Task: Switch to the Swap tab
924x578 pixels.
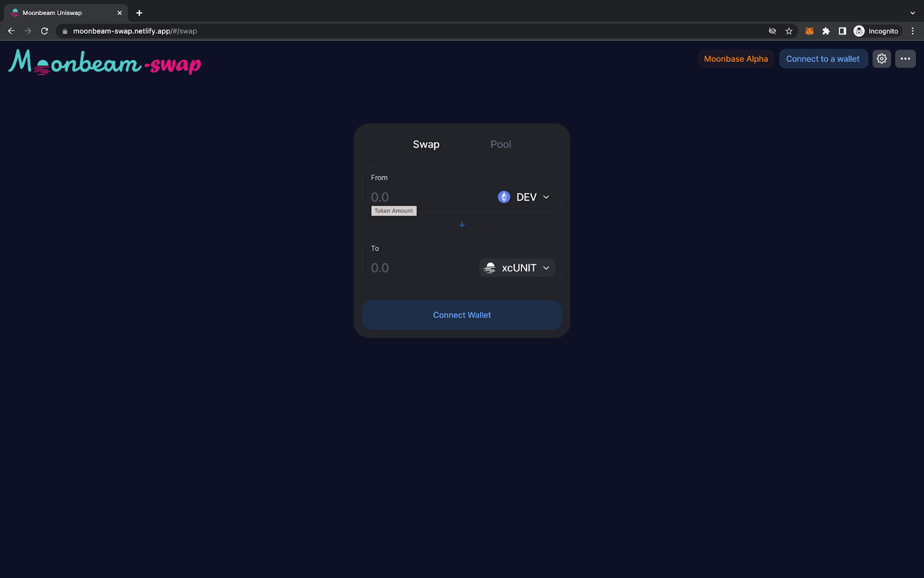Action: tap(426, 144)
